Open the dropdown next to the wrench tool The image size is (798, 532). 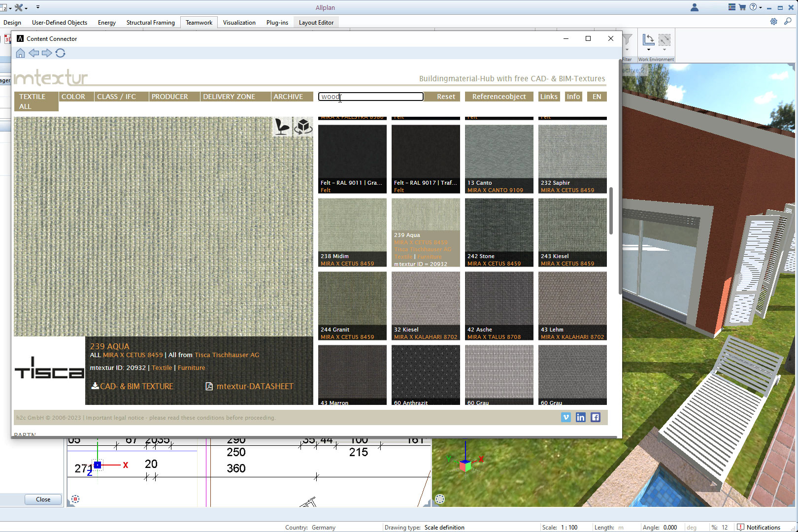(27, 7)
